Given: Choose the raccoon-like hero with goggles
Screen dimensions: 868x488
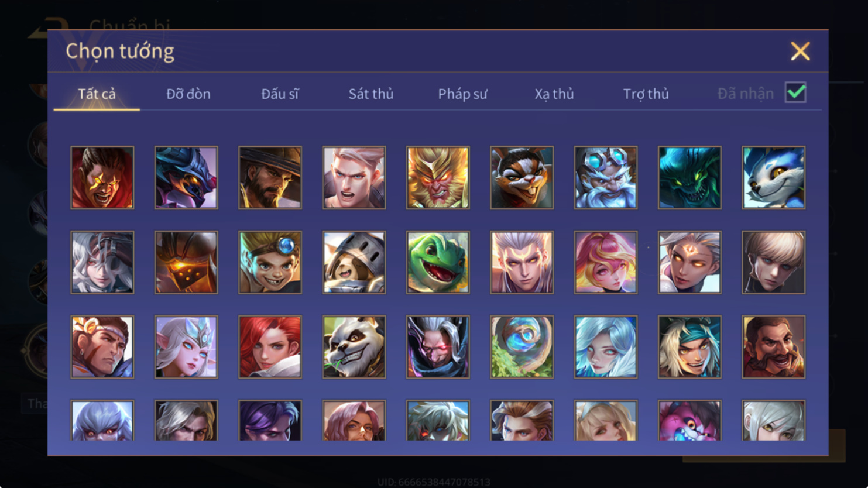Looking at the screenshot, I should coord(522,177).
